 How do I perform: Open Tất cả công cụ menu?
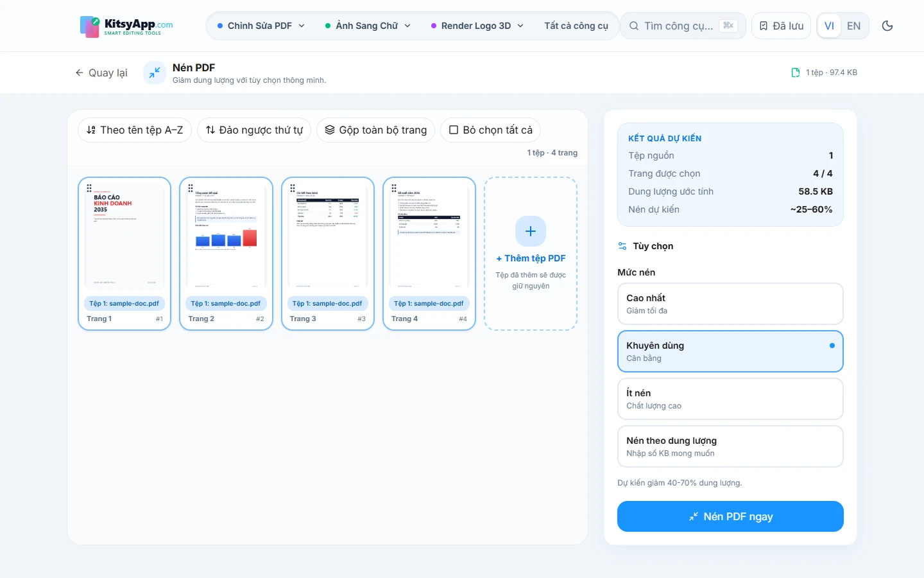tap(576, 26)
